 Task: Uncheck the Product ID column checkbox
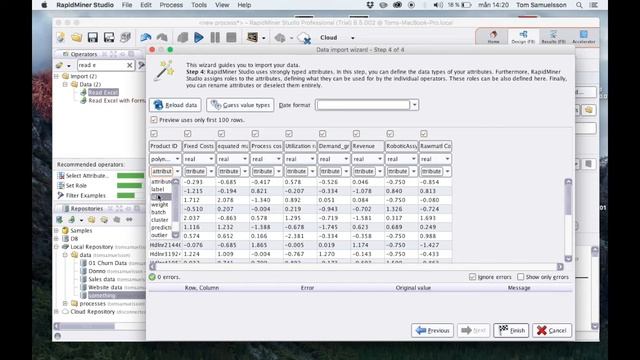[154, 133]
